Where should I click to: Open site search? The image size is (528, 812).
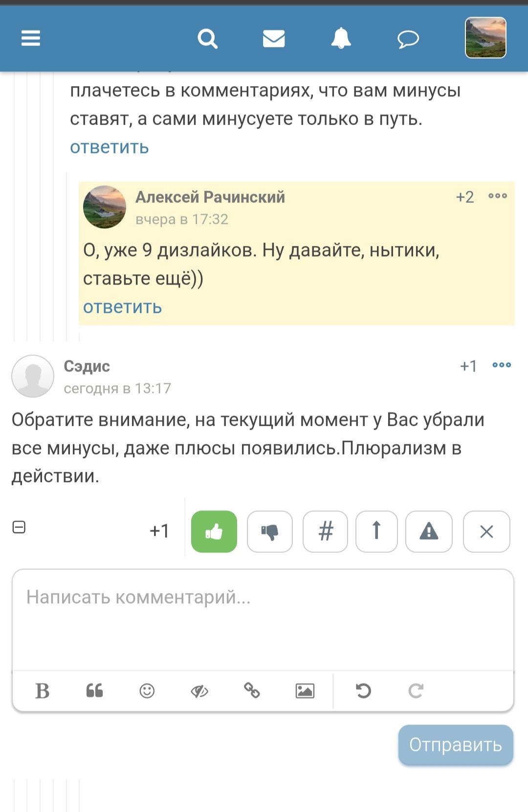coord(207,38)
